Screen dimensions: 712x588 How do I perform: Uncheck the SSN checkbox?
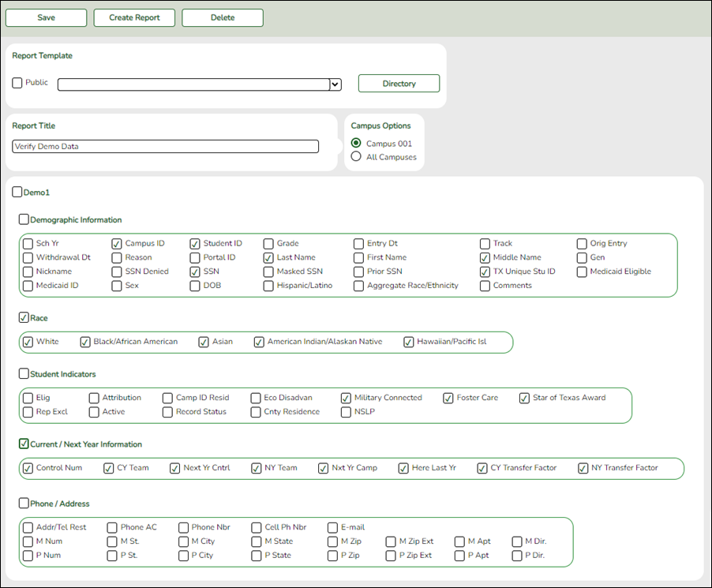[x=194, y=272]
